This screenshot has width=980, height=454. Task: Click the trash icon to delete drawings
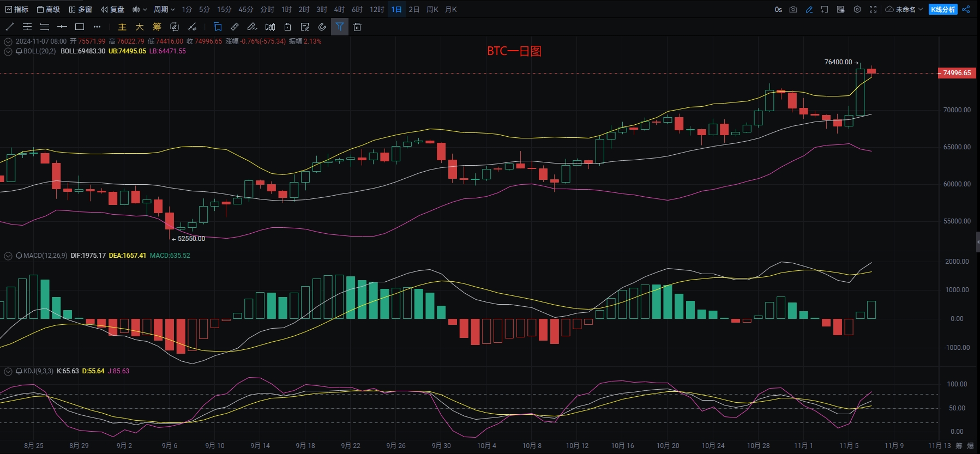(x=357, y=27)
